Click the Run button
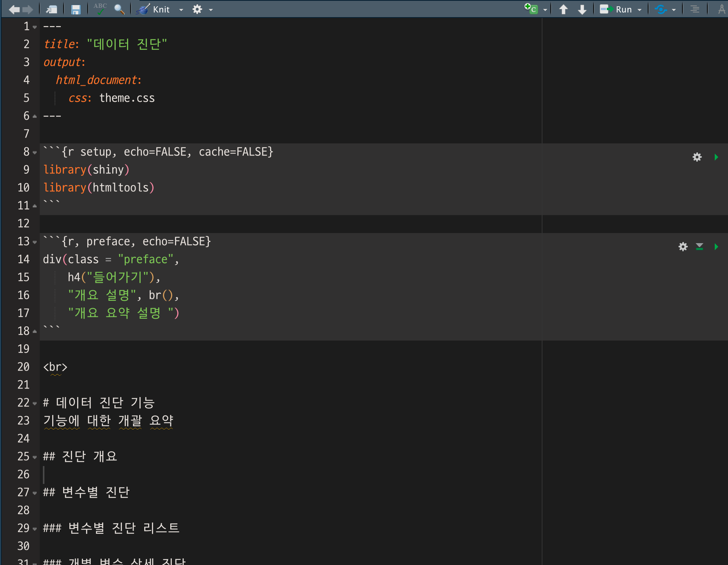Viewport: 728px width, 565px height. click(616, 9)
